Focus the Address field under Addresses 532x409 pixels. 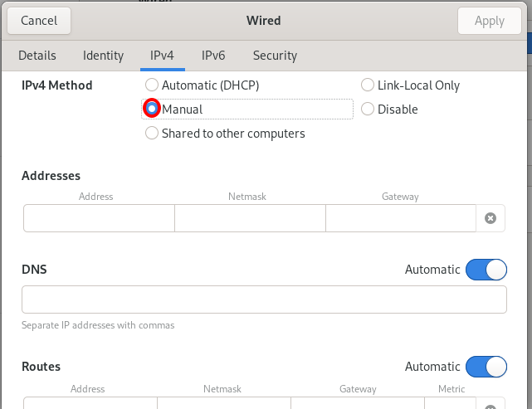click(99, 218)
